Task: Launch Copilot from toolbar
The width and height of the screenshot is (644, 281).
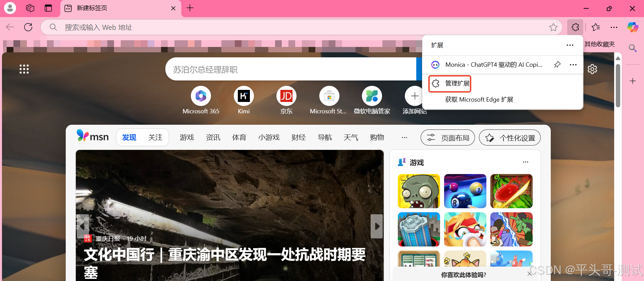Action: (x=633, y=27)
